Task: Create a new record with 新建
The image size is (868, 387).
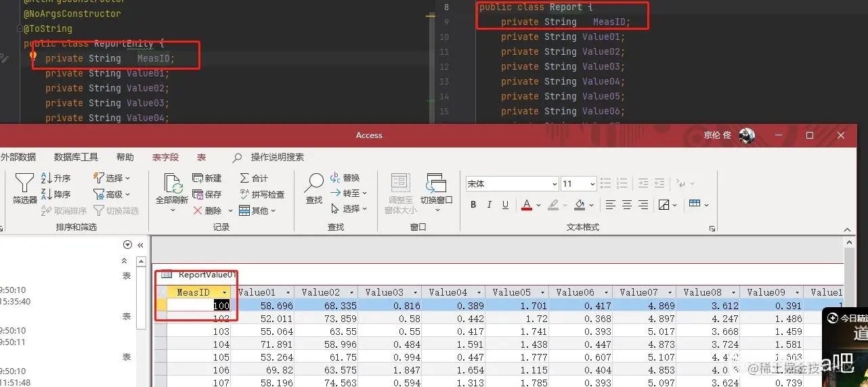Action: (x=207, y=178)
